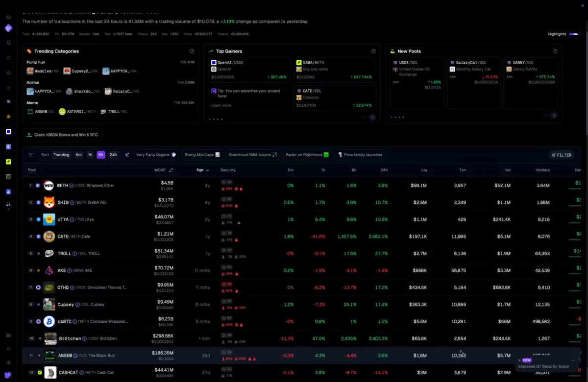The image size is (588, 382).
Task: Select the 1h timeframe tab
Action: tap(90, 155)
